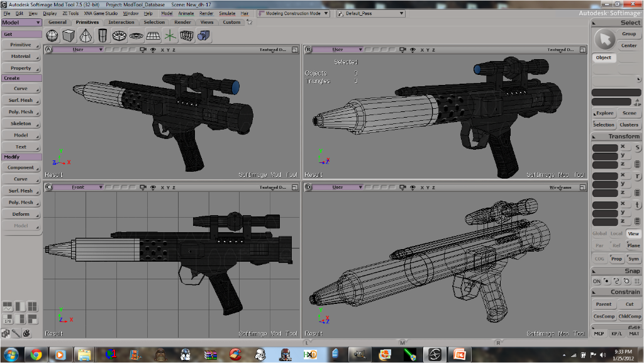
Task: Enable Sym symmetry mode
Action: click(634, 259)
